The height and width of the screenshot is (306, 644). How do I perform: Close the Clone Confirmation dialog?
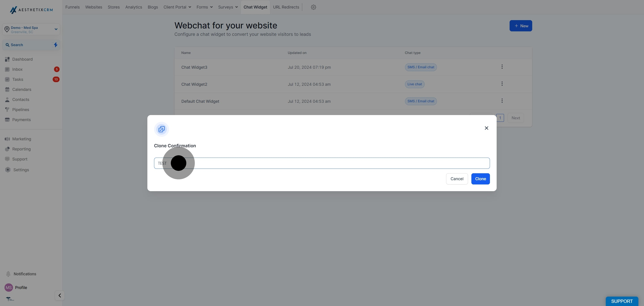tap(487, 128)
